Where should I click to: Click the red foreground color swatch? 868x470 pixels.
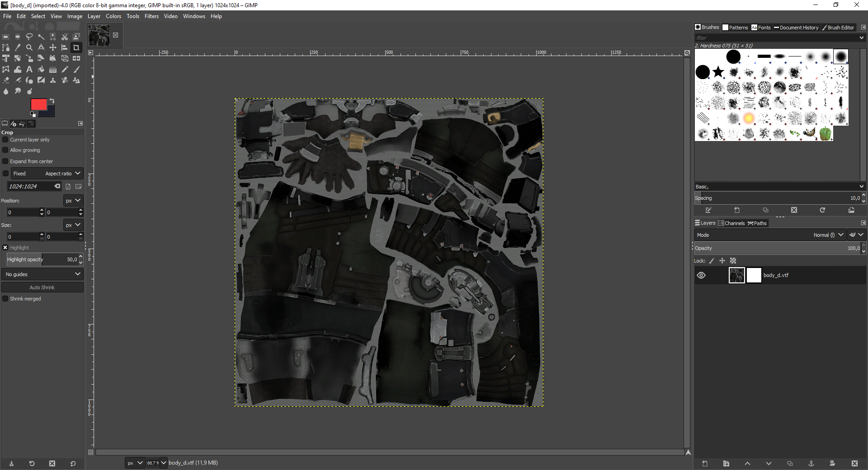pos(38,104)
